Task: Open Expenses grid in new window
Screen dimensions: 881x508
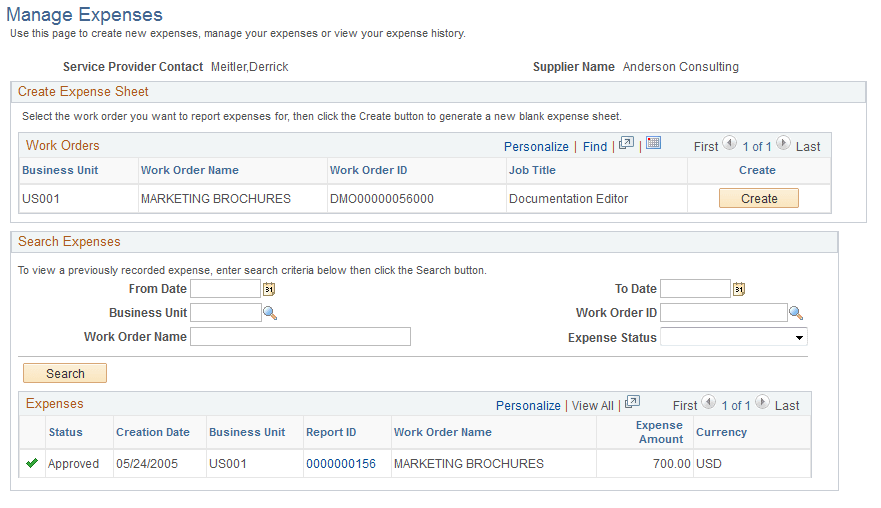Action: (633, 402)
